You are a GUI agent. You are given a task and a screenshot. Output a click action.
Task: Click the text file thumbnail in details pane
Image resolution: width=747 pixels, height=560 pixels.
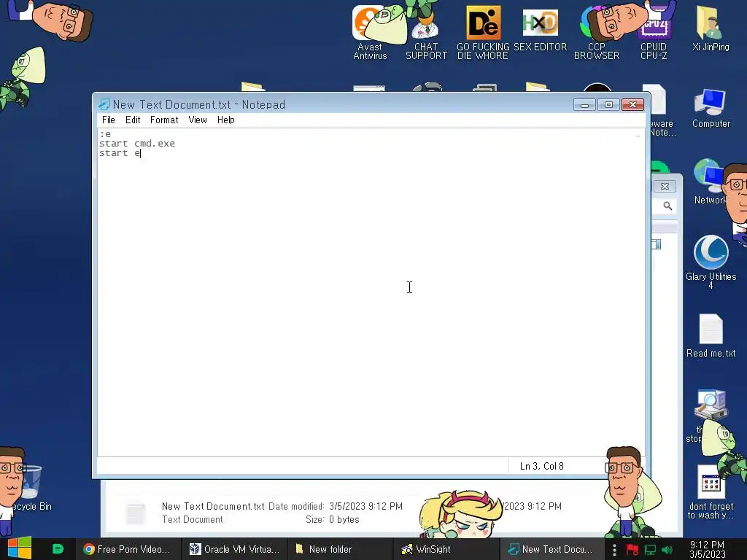(136, 513)
